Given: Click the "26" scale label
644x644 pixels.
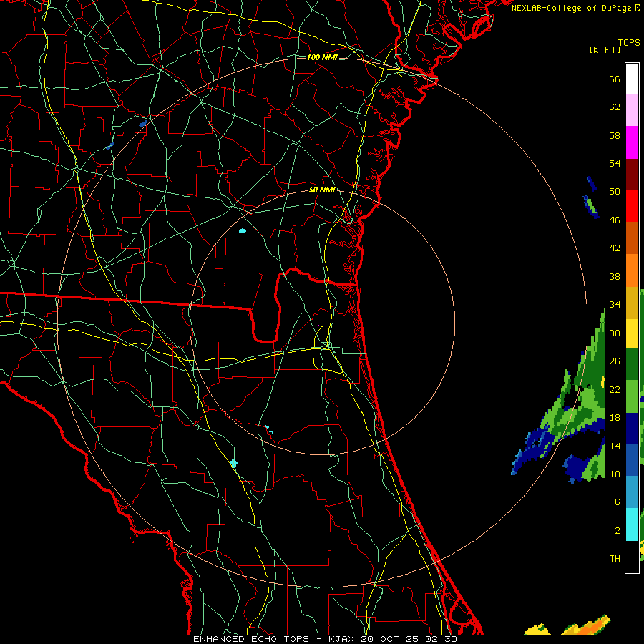Looking at the screenshot, I should (x=615, y=361).
